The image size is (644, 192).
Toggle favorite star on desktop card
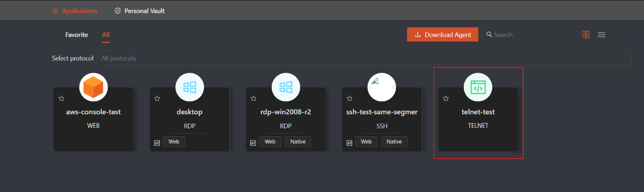pyautogui.click(x=157, y=98)
